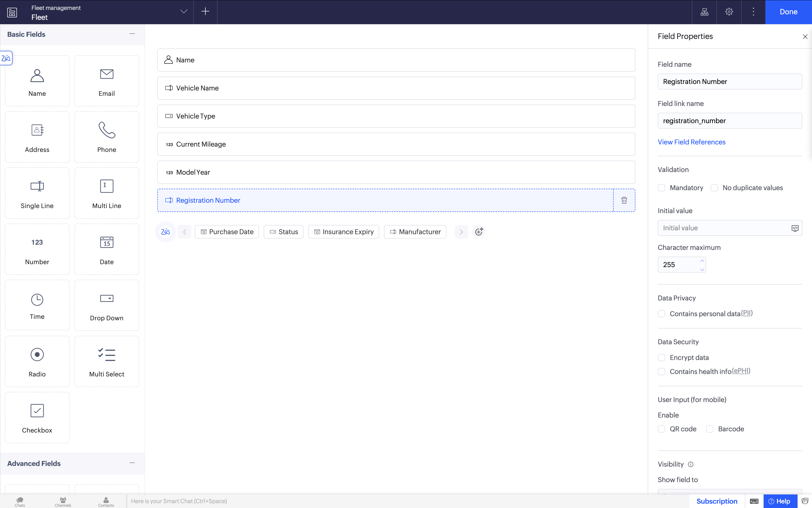This screenshot has height=508, width=812.
Task: Open the Fleet form selector dropdown
Action: (183, 12)
